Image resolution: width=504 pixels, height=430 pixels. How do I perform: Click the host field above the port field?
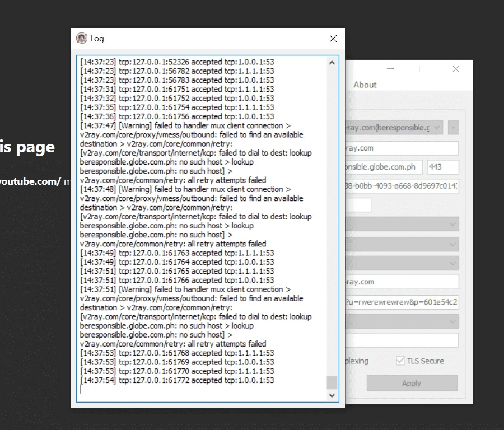(402, 148)
